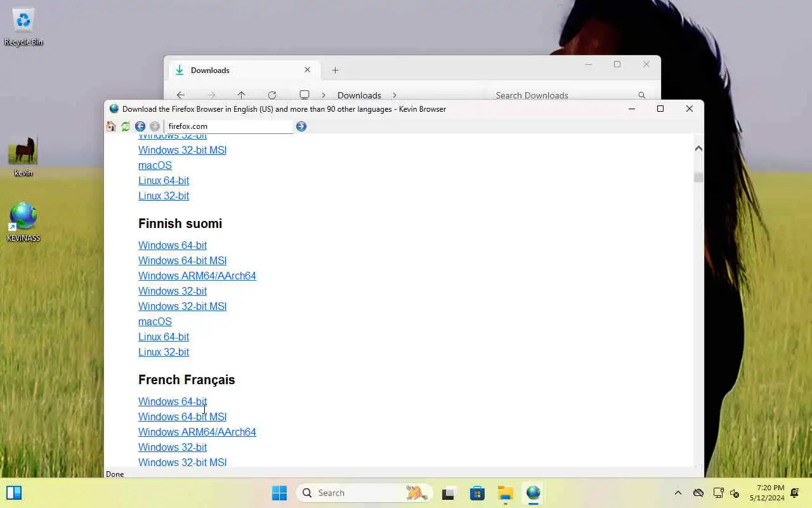Download Finnish Windows 64-bit
This screenshot has width=812, height=508.
[x=173, y=245]
